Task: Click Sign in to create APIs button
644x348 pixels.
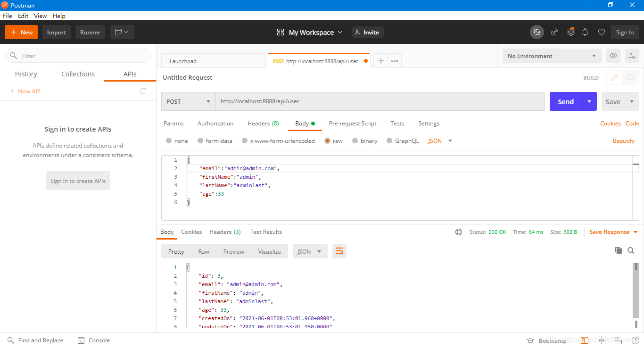Action: pyautogui.click(x=78, y=181)
